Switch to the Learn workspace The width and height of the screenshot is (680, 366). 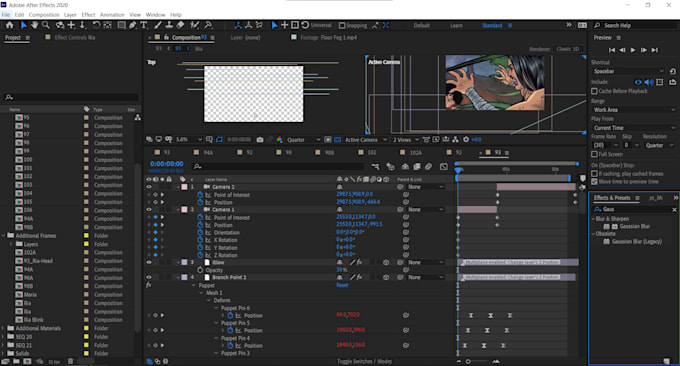(x=456, y=26)
